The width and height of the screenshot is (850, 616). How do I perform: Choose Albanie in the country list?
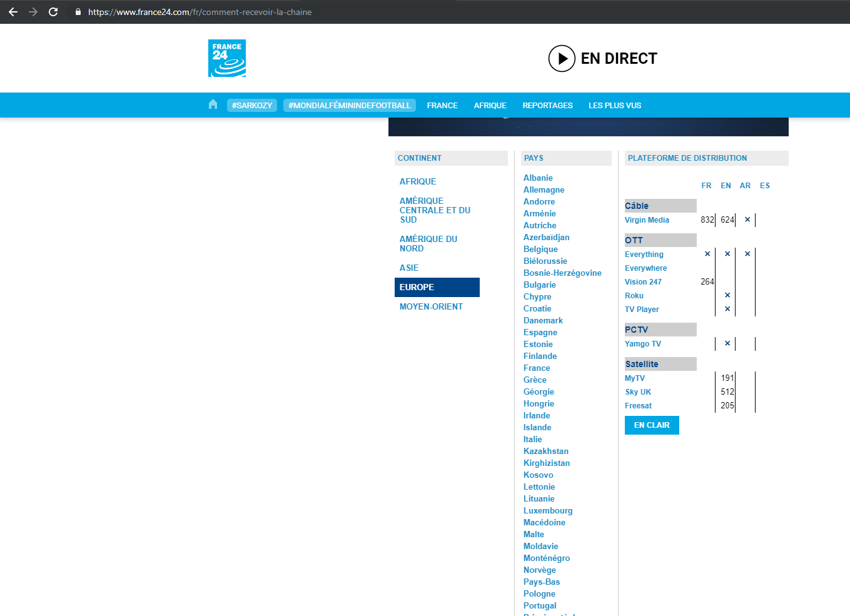coord(538,178)
